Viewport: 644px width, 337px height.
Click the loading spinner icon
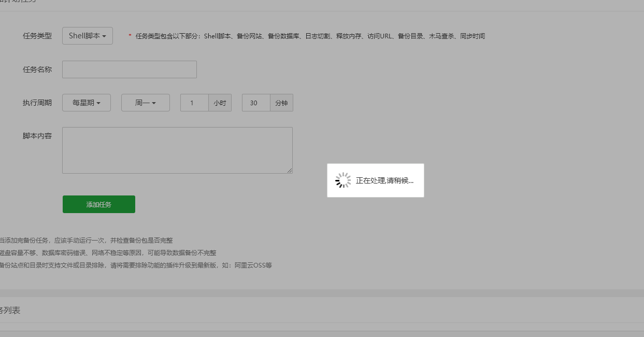(343, 180)
